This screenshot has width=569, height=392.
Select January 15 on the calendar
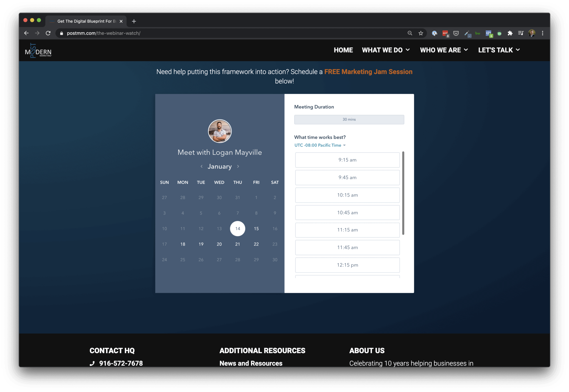click(x=256, y=228)
